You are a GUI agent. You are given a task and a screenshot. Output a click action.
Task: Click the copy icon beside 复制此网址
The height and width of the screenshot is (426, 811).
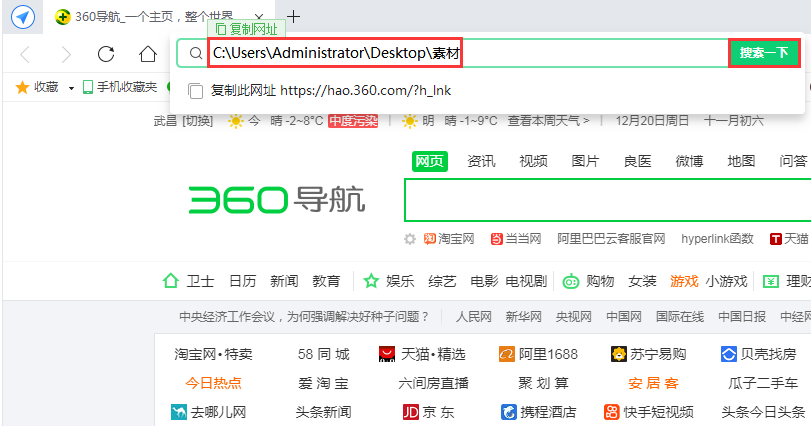196,91
